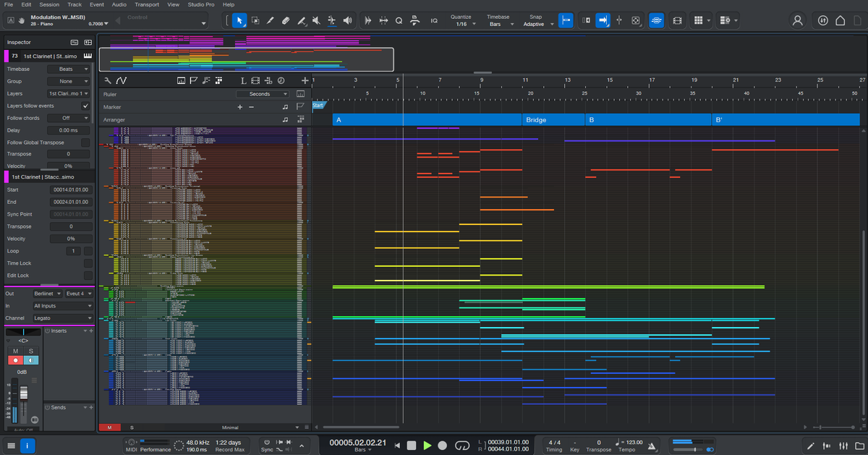Click the zoom magnifier icon in the toolbar

pos(399,20)
